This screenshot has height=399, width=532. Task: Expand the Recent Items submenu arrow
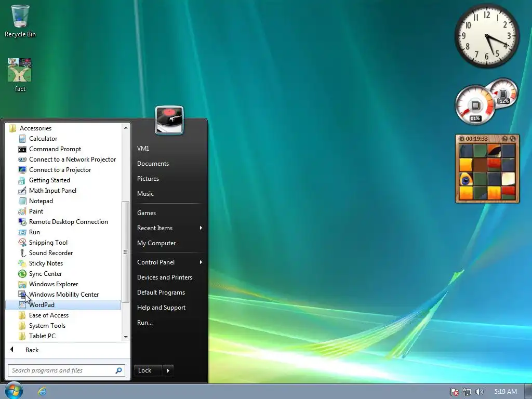coord(201,228)
